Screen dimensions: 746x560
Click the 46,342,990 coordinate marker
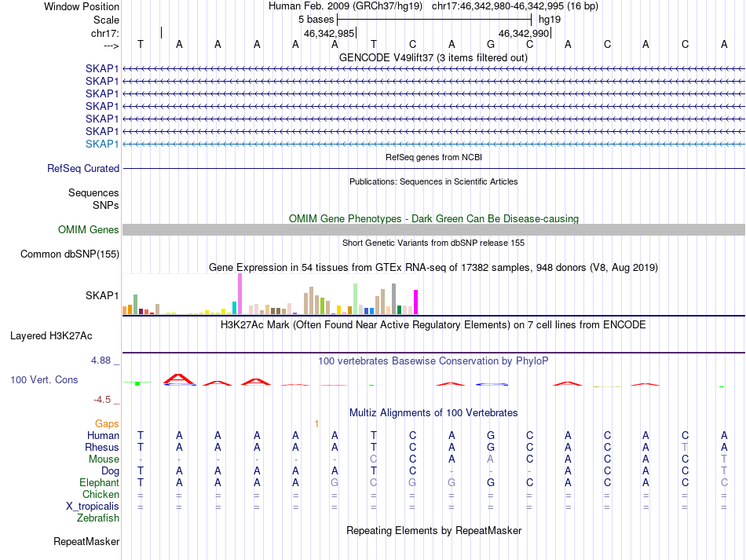(x=524, y=33)
